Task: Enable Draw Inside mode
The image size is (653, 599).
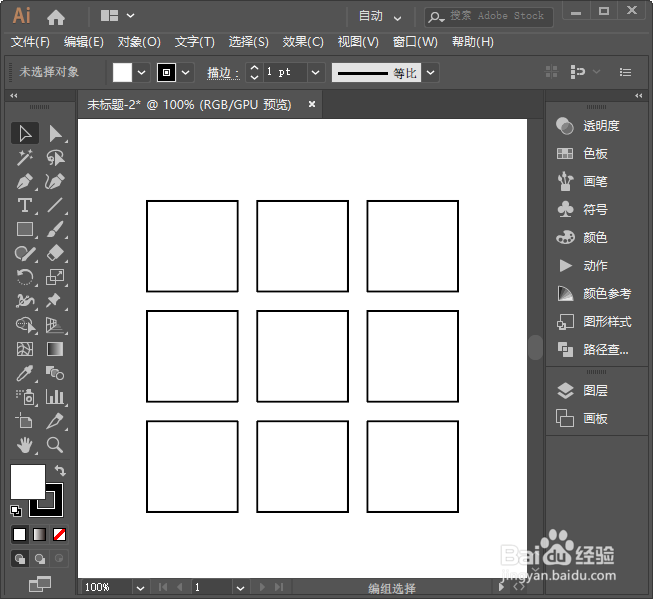Action: 59,559
